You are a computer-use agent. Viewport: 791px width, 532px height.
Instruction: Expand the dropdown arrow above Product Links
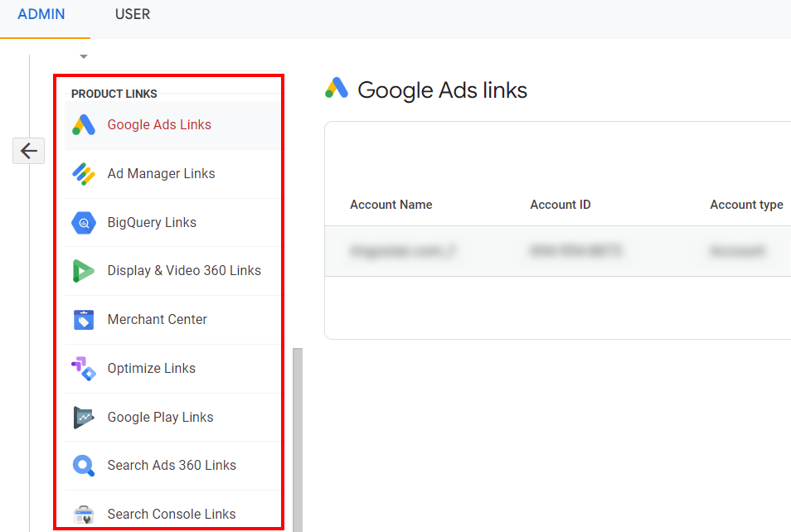coord(84,56)
